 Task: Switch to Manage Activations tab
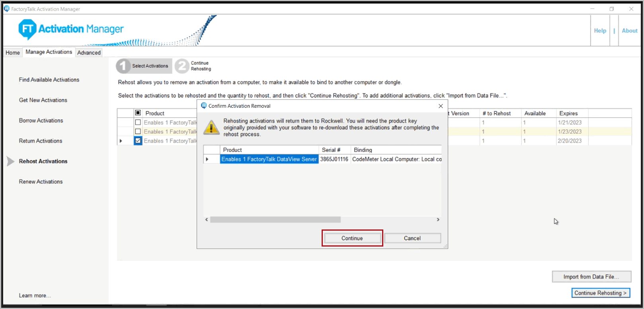point(49,52)
